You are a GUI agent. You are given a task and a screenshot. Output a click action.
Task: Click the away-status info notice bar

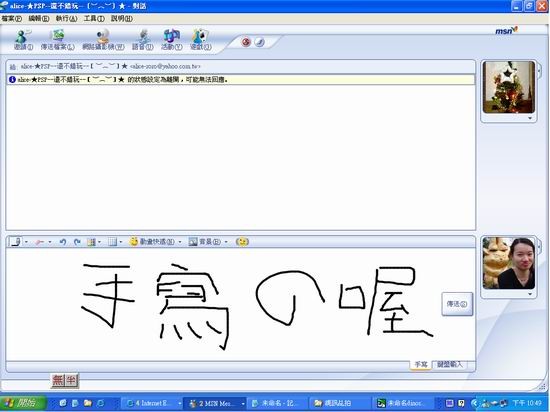coord(241,80)
